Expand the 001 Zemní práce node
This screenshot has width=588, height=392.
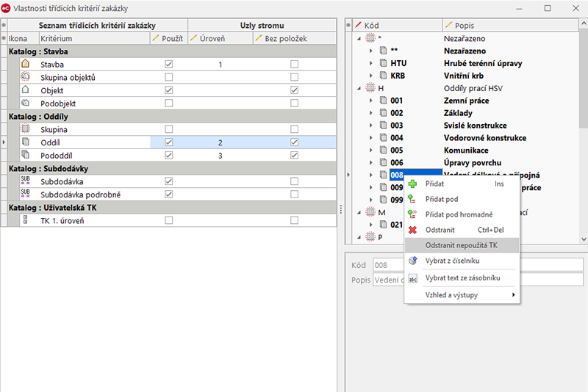[371, 101]
